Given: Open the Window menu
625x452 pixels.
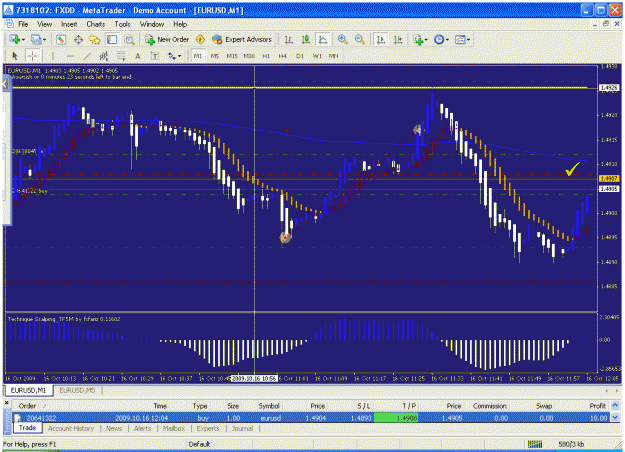Looking at the screenshot, I should click(151, 24).
